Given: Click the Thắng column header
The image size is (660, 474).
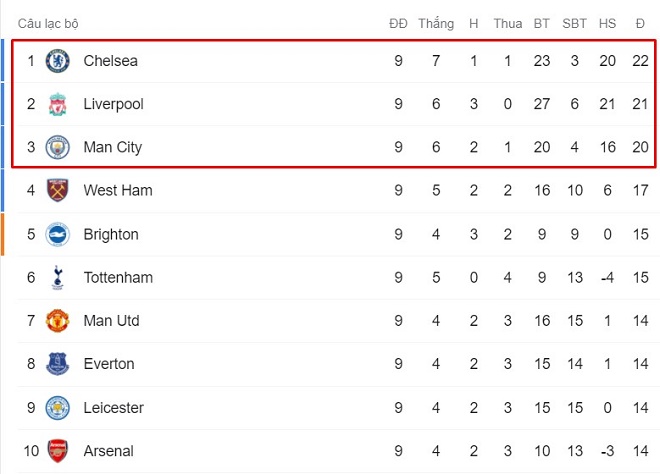Looking at the screenshot, I should click(x=436, y=23).
